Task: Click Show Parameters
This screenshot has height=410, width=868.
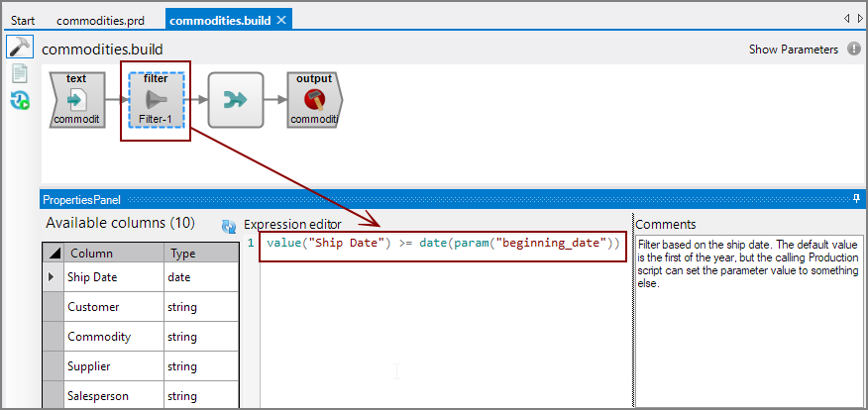Action: 794,50
